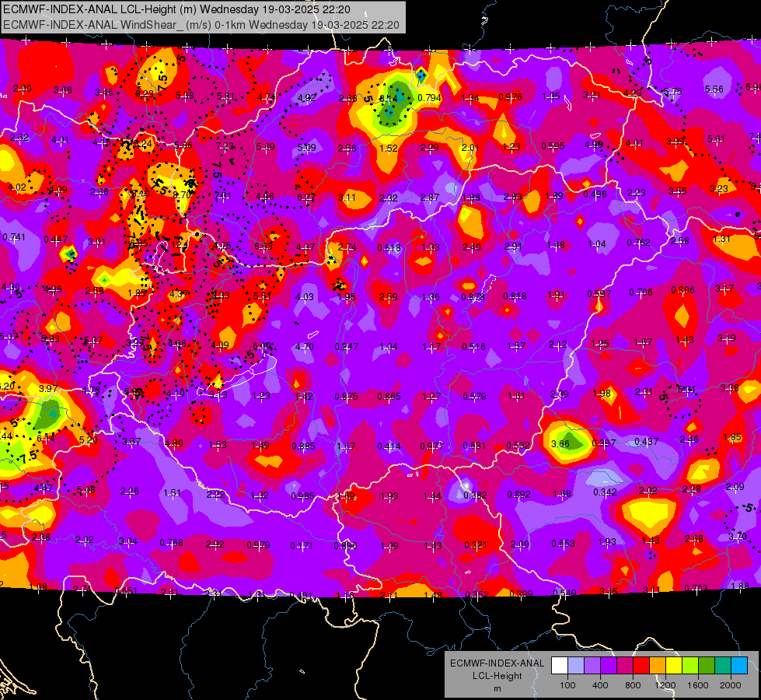Select the data value 0.706

[641, 292]
